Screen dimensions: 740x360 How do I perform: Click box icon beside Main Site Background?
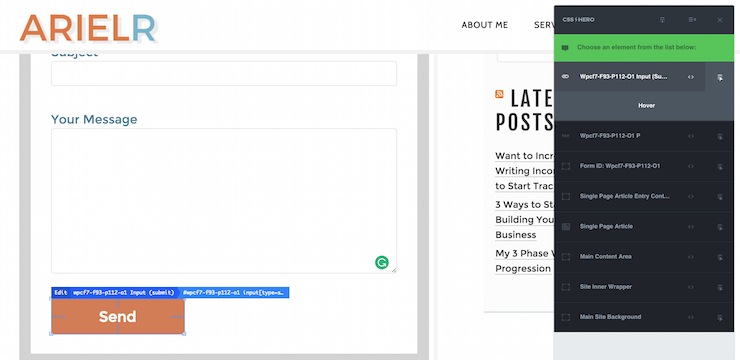(x=566, y=317)
